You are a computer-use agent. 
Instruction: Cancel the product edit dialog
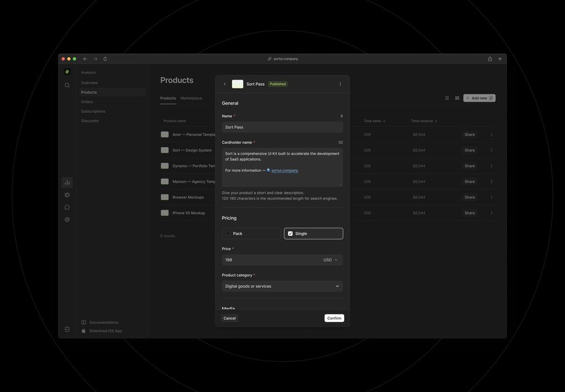tap(230, 318)
